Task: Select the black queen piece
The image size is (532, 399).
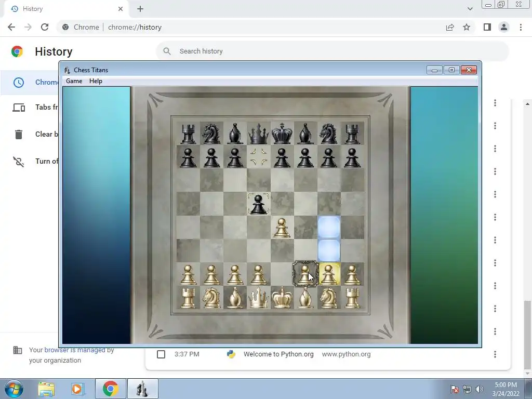Action: [259, 134]
